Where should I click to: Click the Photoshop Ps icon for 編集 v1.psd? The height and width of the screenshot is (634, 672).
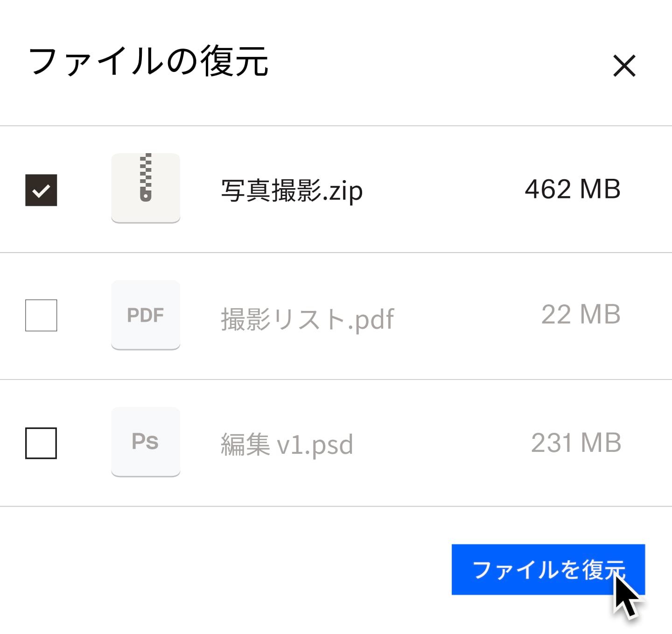[146, 442]
